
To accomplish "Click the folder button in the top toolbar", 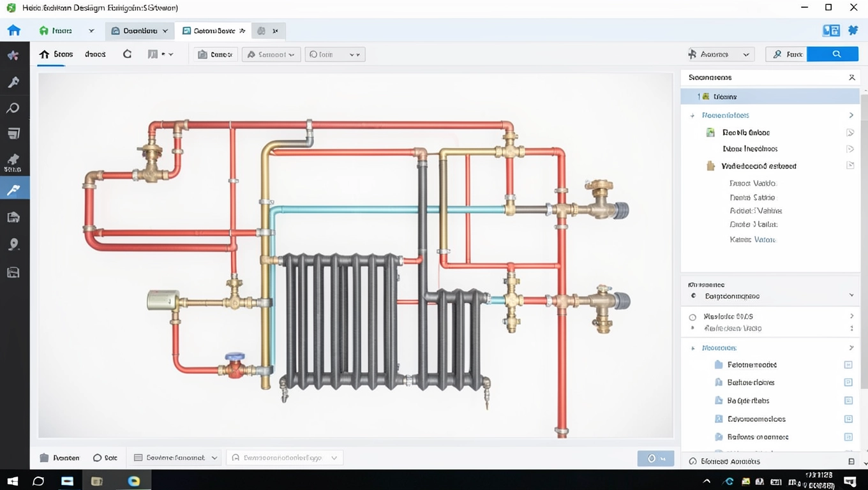I will 215,55.
